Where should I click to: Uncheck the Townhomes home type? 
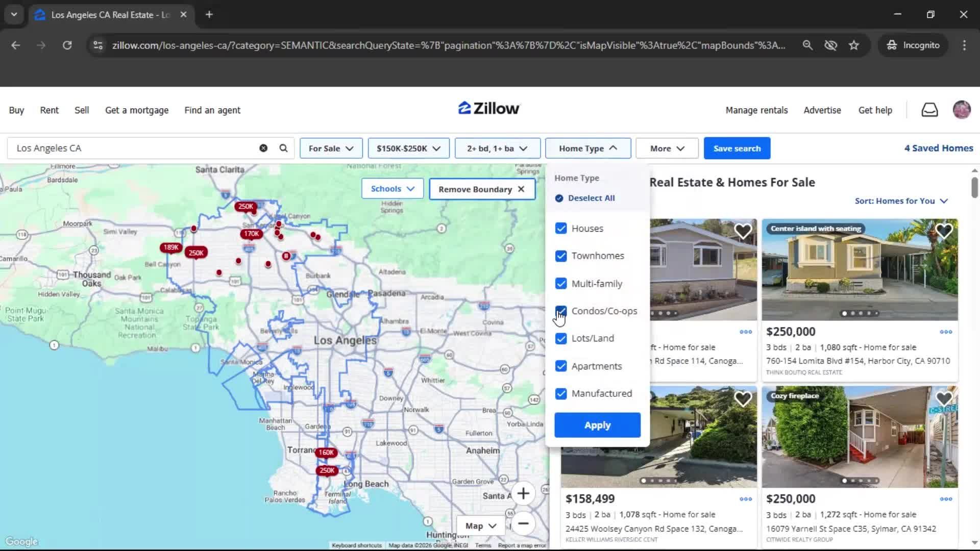[x=561, y=256]
